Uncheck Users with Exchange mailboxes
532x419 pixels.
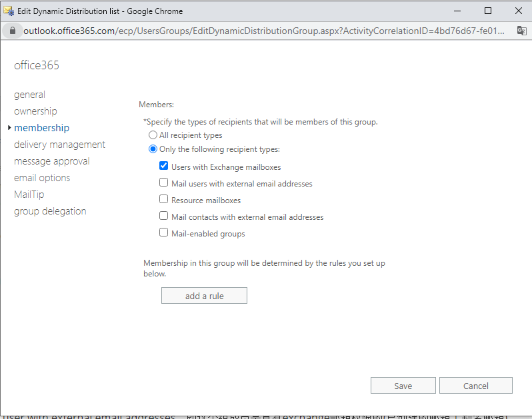point(164,167)
